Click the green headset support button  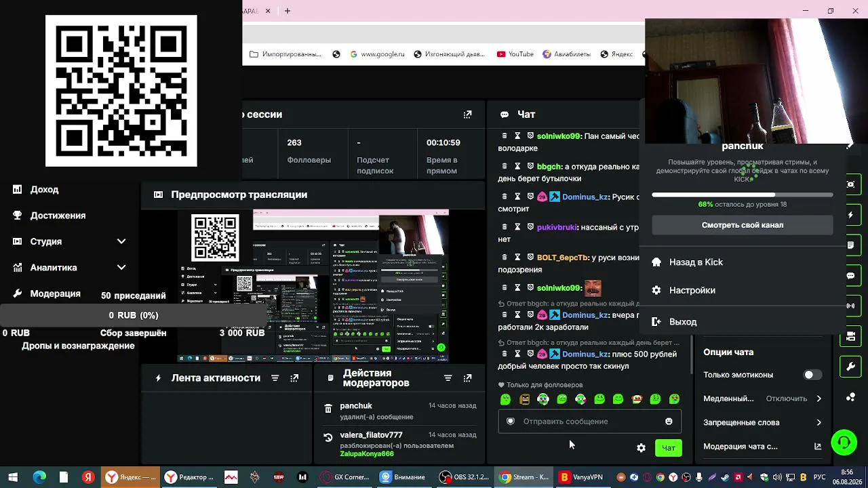tap(844, 443)
